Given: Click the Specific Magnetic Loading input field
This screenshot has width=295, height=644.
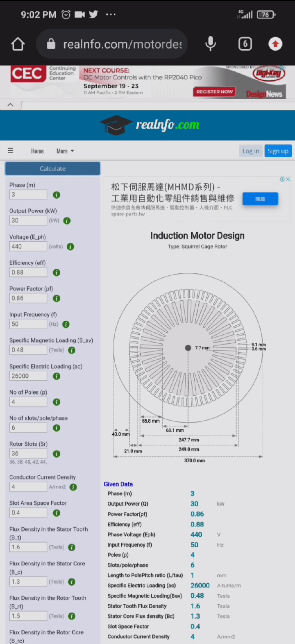Looking at the screenshot, I should point(28,350).
